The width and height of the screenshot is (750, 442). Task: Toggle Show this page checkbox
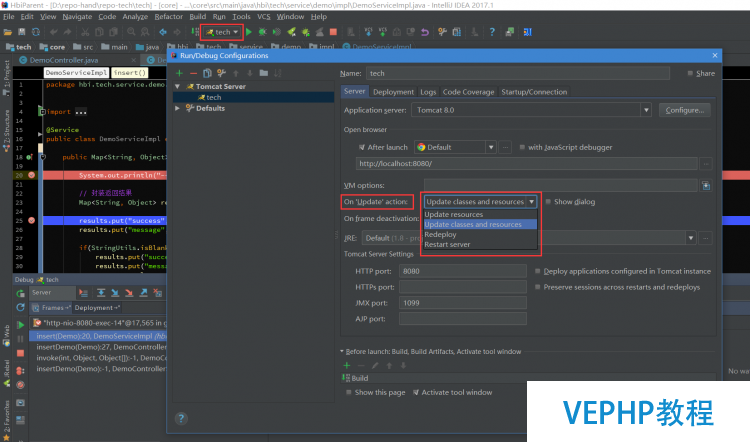pyautogui.click(x=349, y=392)
